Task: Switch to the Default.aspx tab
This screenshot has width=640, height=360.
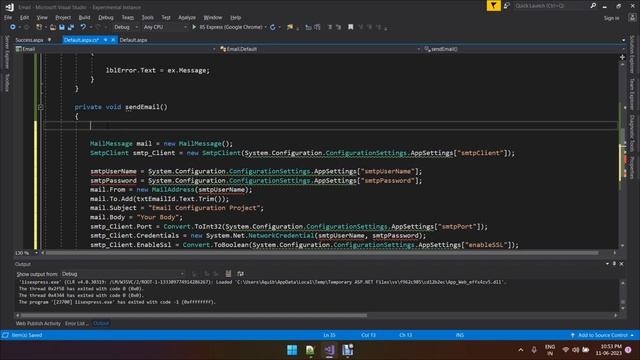Action: pos(133,40)
